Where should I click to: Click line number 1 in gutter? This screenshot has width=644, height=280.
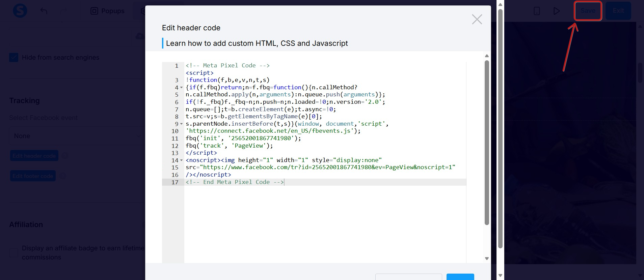coord(176,66)
